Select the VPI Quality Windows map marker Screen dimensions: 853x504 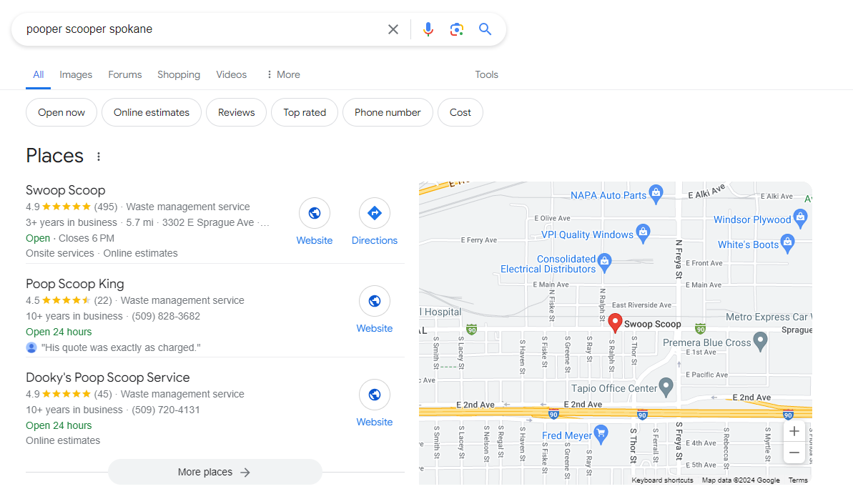pos(643,233)
